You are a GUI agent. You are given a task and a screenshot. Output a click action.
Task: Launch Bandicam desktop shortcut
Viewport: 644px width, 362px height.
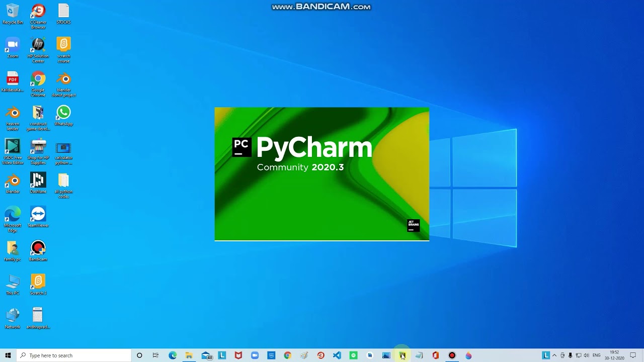(38, 251)
